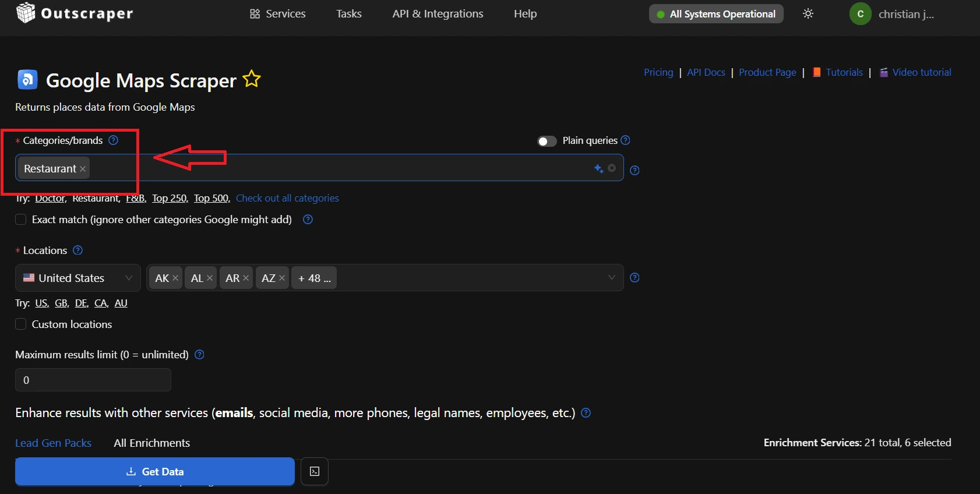
Task: Expand the + 48 more states tag
Action: pyautogui.click(x=314, y=278)
